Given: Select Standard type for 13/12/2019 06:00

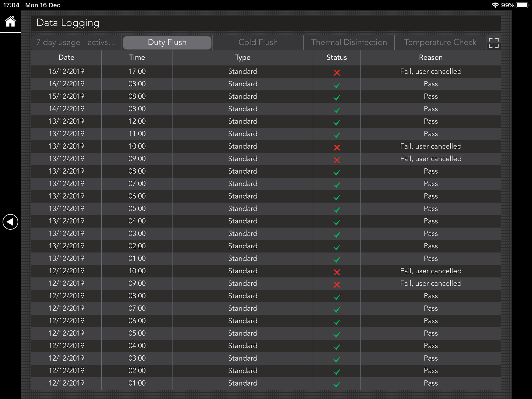Looking at the screenshot, I should pyautogui.click(x=243, y=196).
